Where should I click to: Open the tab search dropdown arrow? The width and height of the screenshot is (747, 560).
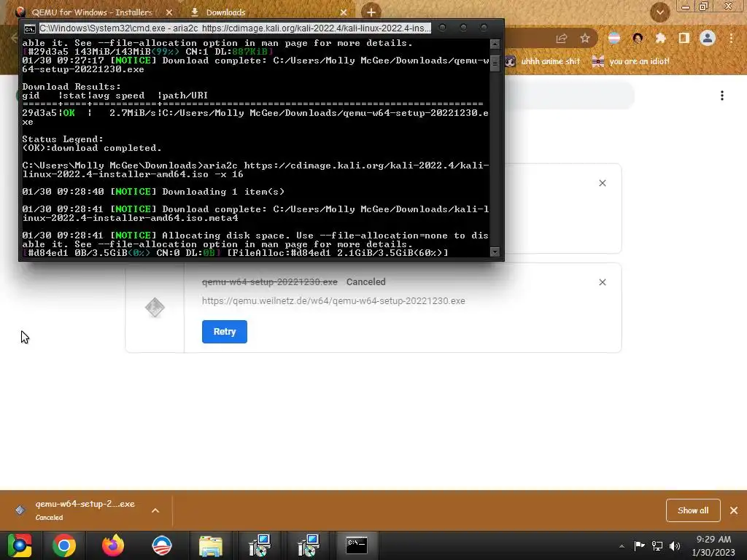pos(659,12)
